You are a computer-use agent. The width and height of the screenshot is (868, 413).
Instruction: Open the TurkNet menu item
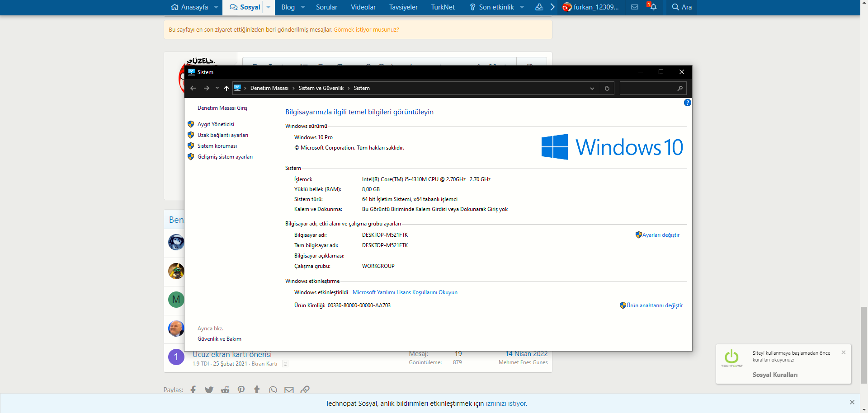(x=443, y=7)
